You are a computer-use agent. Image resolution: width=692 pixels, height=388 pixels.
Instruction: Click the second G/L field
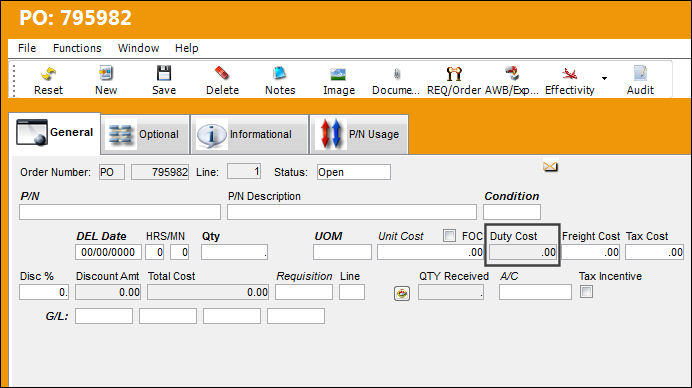(x=168, y=316)
